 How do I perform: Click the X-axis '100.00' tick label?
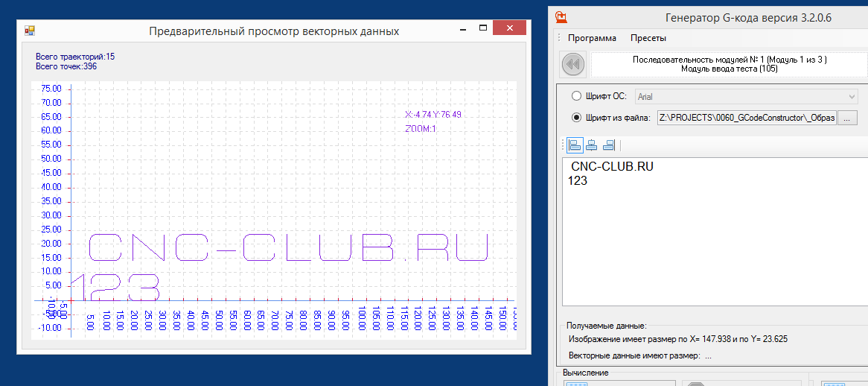click(362, 319)
